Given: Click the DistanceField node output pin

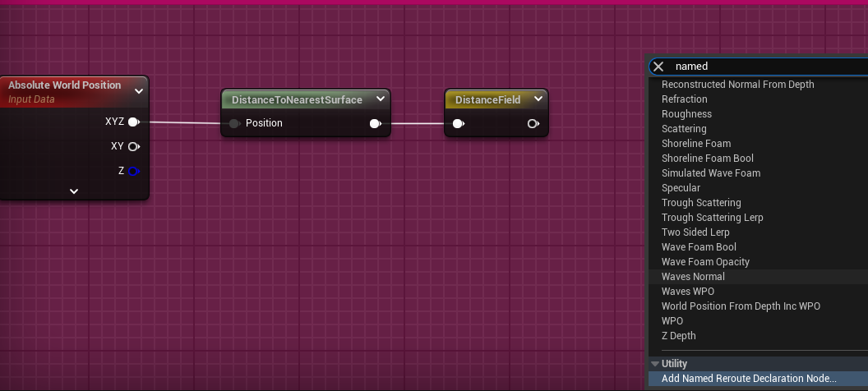Looking at the screenshot, I should pyautogui.click(x=533, y=123).
